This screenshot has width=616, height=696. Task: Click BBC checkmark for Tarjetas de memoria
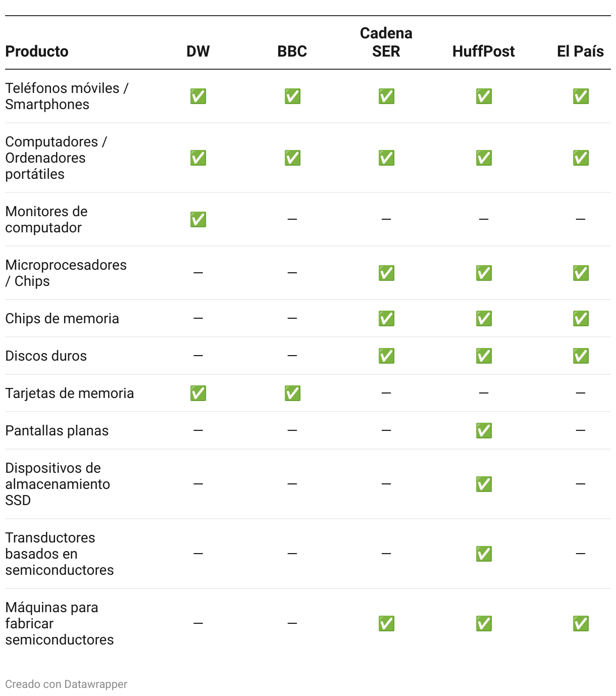(292, 393)
